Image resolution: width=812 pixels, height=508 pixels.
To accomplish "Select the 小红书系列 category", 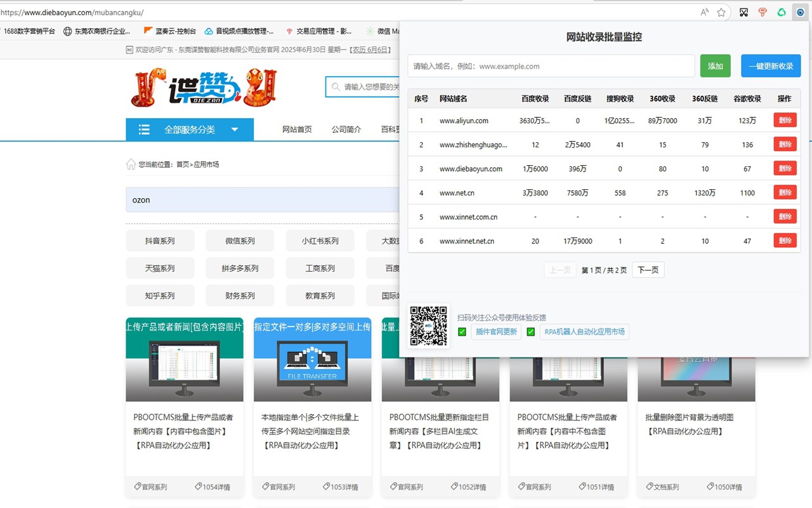I will (320, 241).
